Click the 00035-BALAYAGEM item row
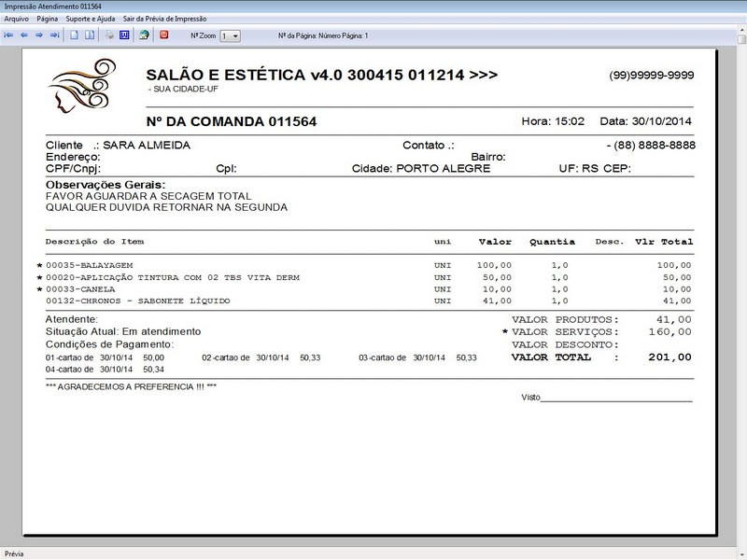 click(94, 266)
